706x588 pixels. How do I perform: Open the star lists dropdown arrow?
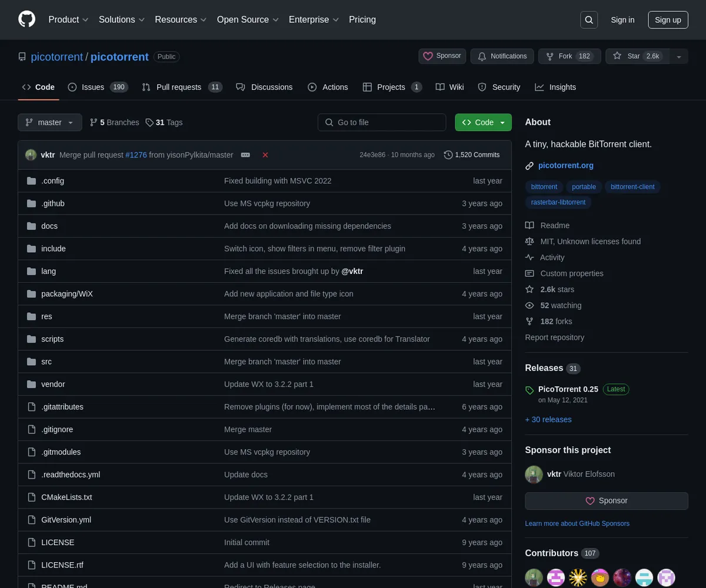tap(679, 56)
